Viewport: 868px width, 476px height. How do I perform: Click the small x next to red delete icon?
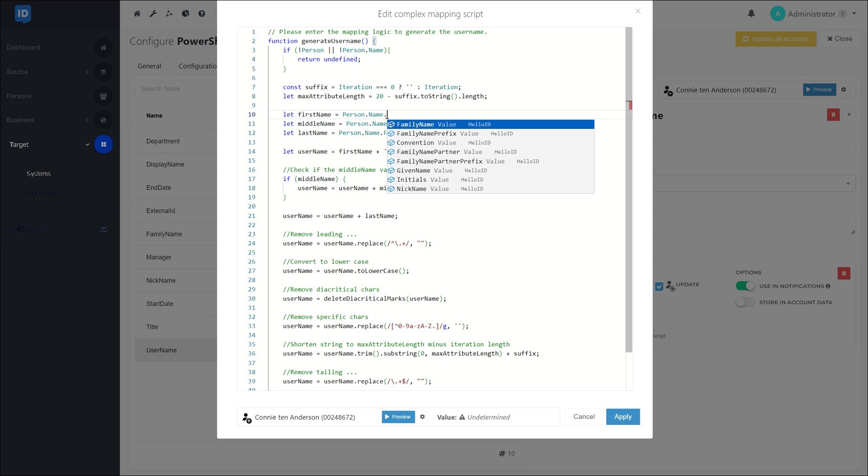tap(849, 115)
